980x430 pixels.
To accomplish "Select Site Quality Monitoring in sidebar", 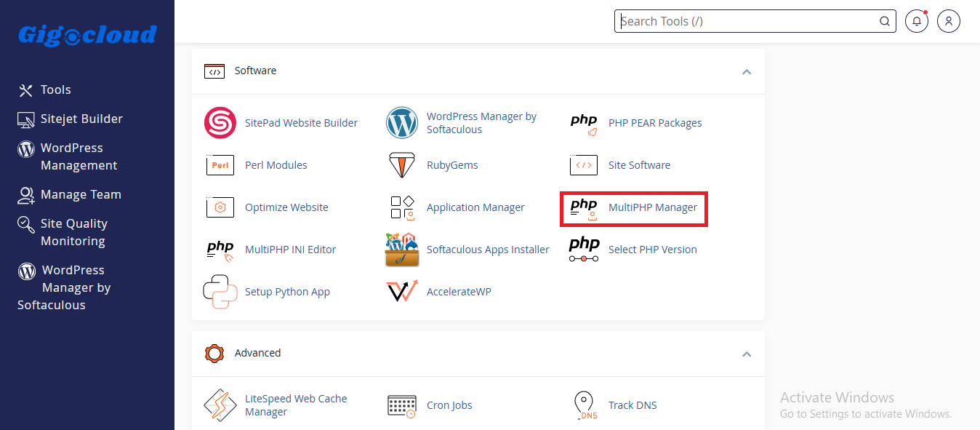I will click(x=74, y=232).
